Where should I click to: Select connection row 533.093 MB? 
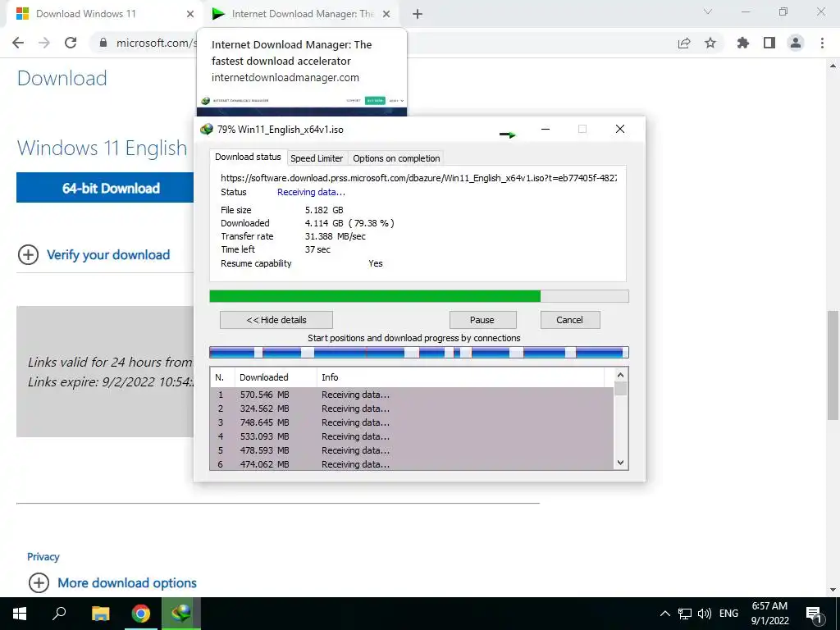412,436
